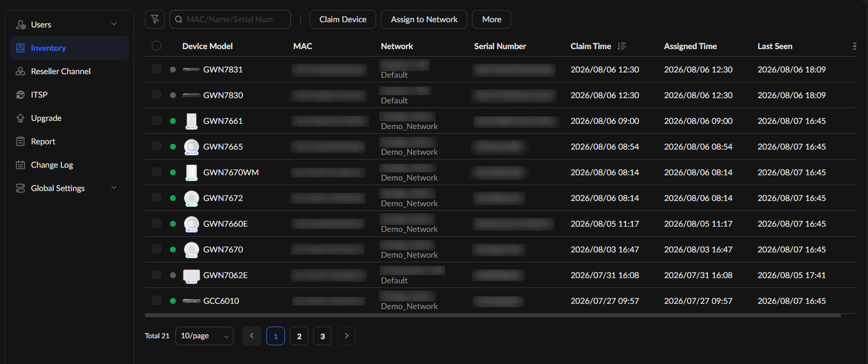This screenshot has height=364, width=868.
Task: Click the Report sidebar icon
Action: click(x=20, y=141)
